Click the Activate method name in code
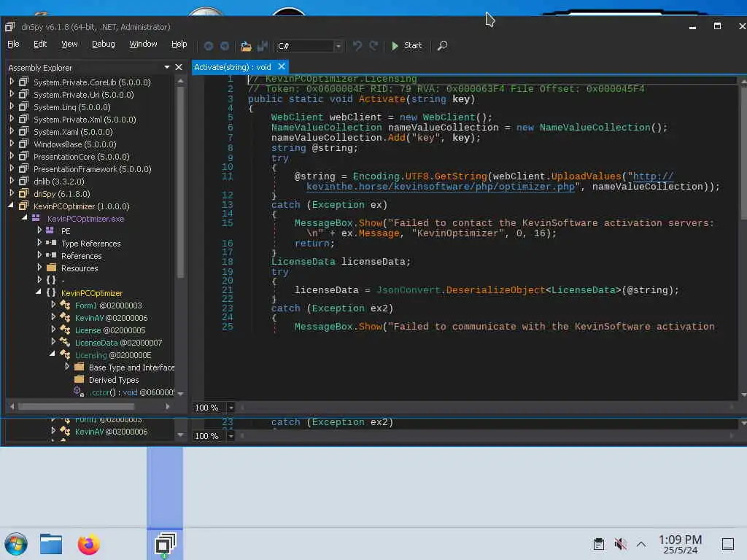Screen dimensions: 747x560 tap(382, 99)
